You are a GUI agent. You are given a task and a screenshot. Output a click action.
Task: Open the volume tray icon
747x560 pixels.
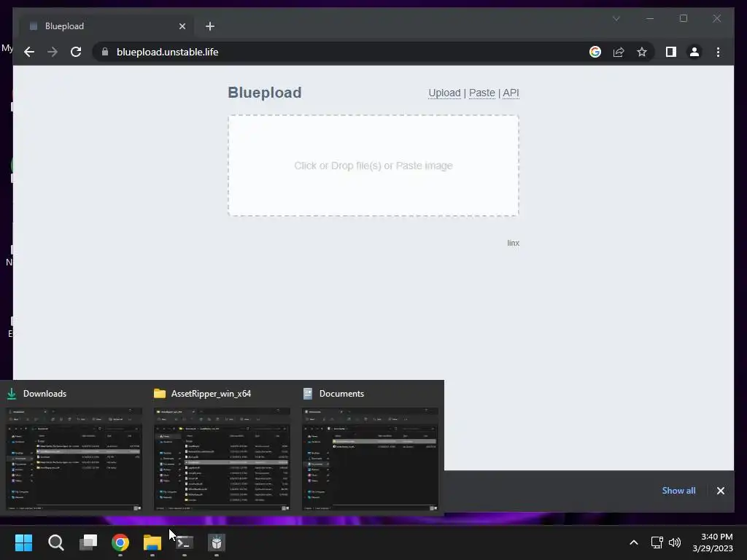tap(675, 542)
